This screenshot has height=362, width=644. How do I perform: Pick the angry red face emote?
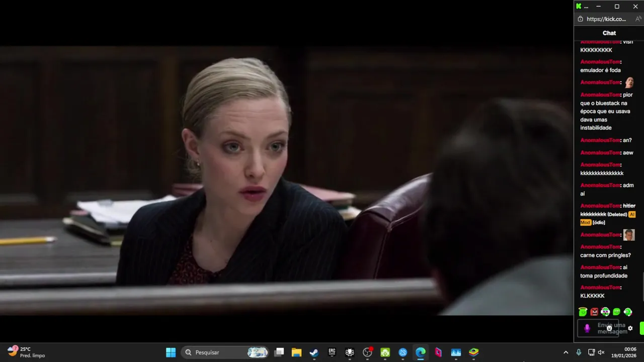pyautogui.click(x=594, y=312)
